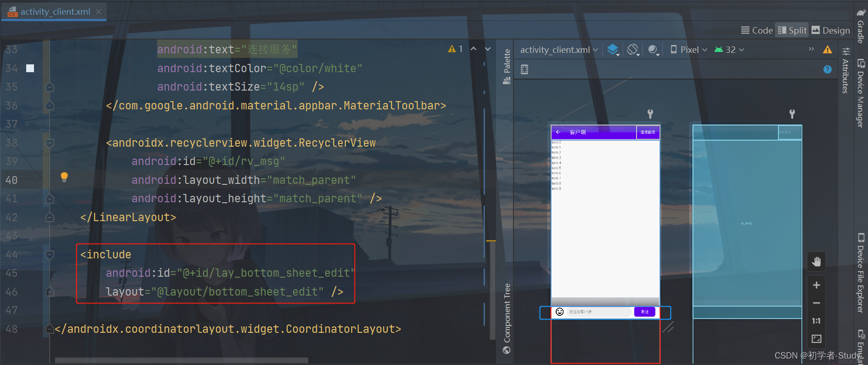Collapse the include tag at line 44

pyautogui.click(x=50, y=255)
